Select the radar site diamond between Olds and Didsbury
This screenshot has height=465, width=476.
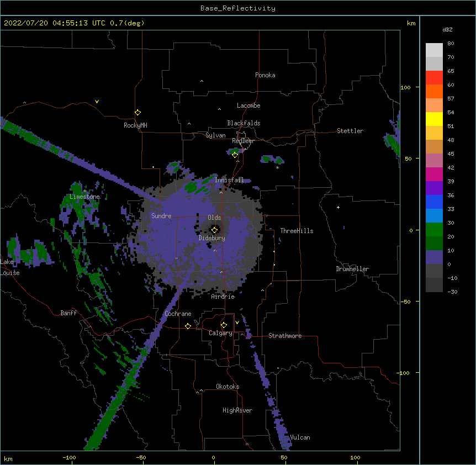(x=214, y=230)
